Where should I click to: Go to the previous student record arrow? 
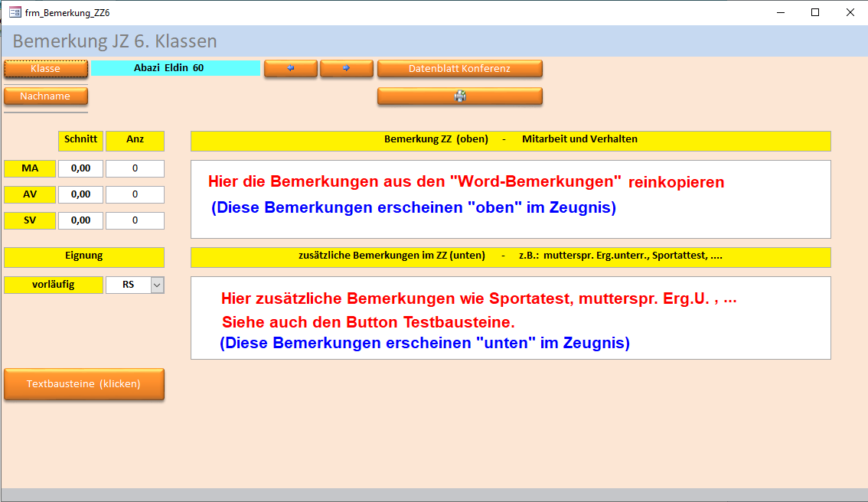tap(290, 68)
